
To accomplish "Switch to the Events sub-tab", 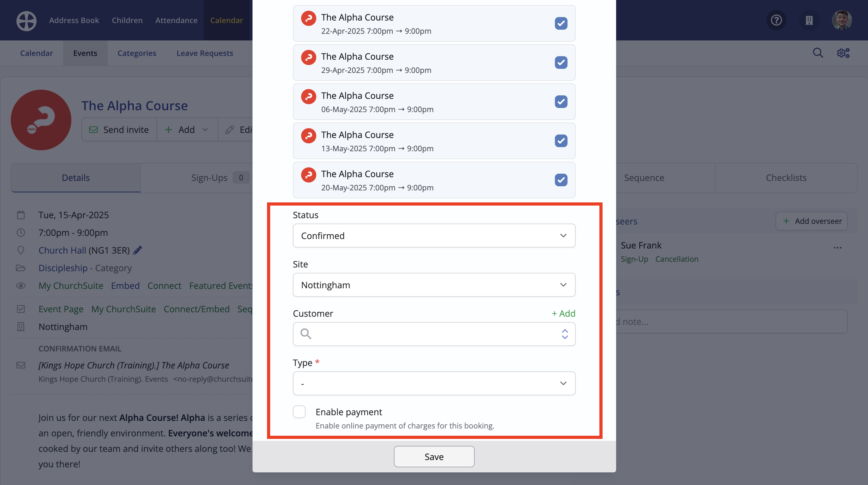I will click(x=85, y=53).
